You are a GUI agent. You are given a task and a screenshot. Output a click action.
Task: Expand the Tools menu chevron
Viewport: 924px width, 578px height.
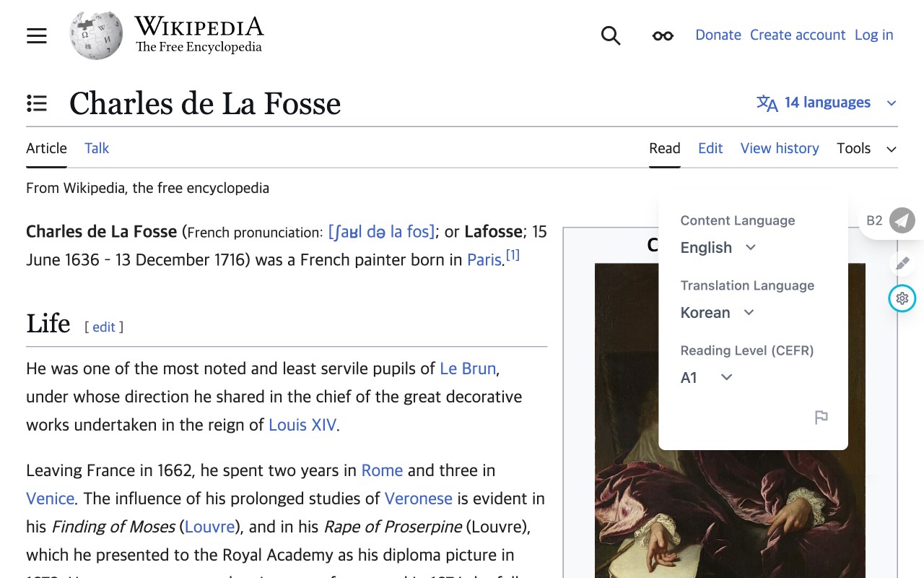pos(892,149)
